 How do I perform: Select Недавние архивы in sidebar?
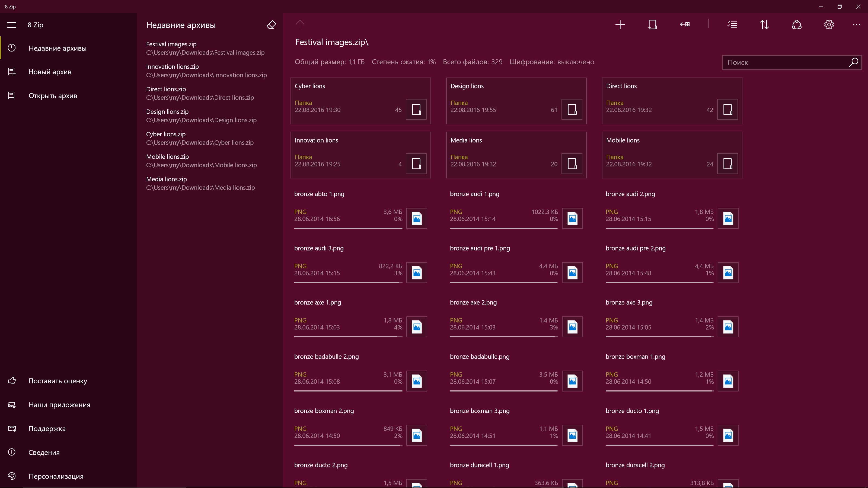tap(68, 48)
